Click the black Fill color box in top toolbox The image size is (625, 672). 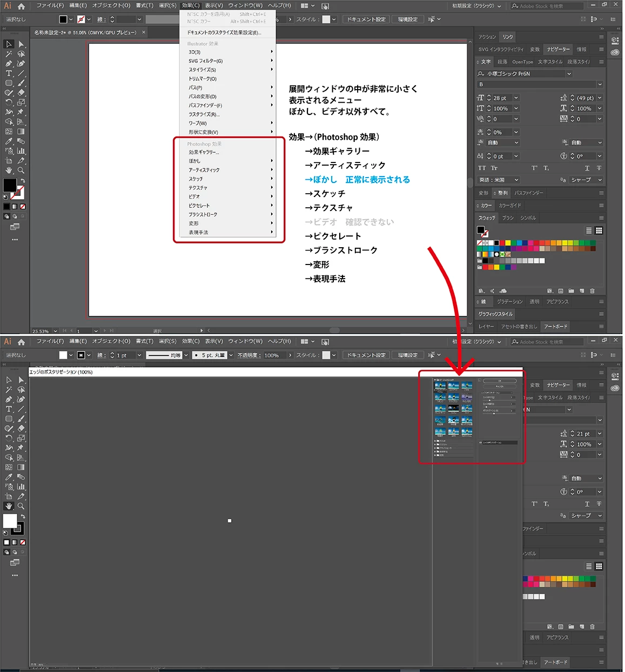[9, 185]
